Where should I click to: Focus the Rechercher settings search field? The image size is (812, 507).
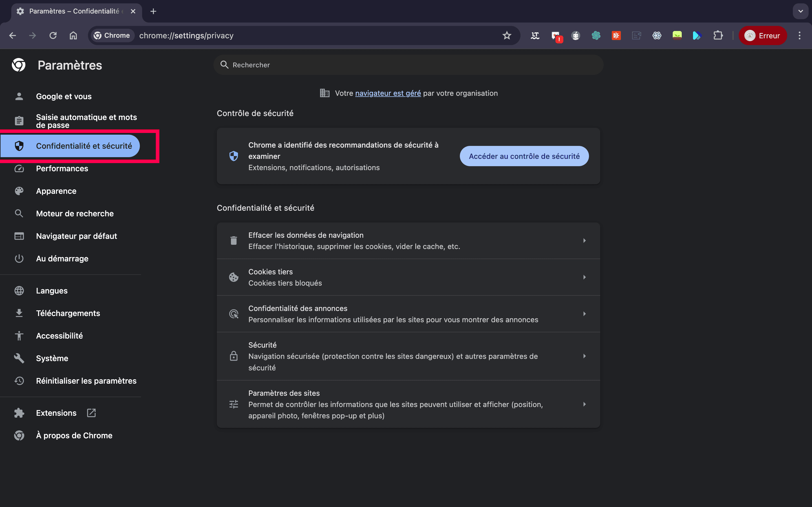click(408, 65)
